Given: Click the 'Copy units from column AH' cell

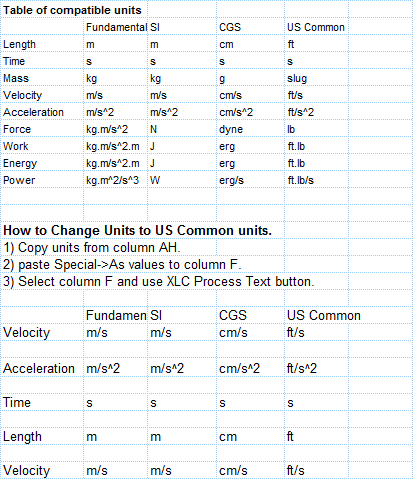Looking at the screenshot, I should [x=92, y=248].
